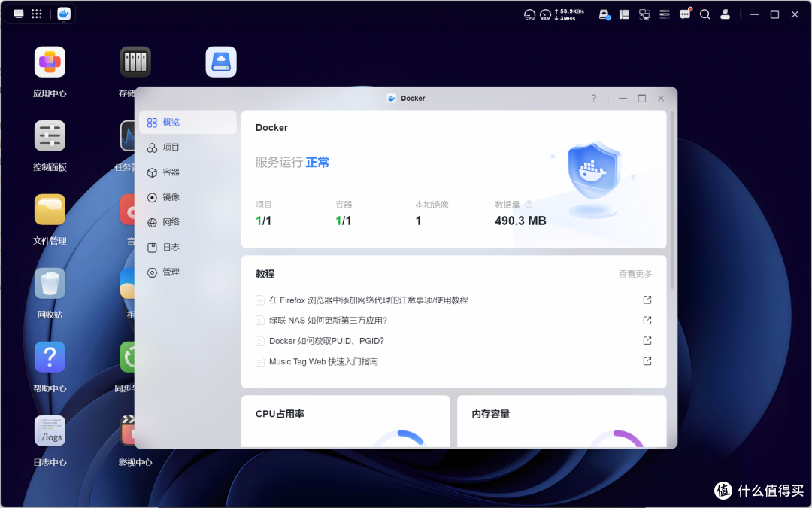Image resolution: width=812 pixels, height=508 pixels.
Task: Open the 应用中心 App Center desktop icon
Action: [x=50, y=62]
